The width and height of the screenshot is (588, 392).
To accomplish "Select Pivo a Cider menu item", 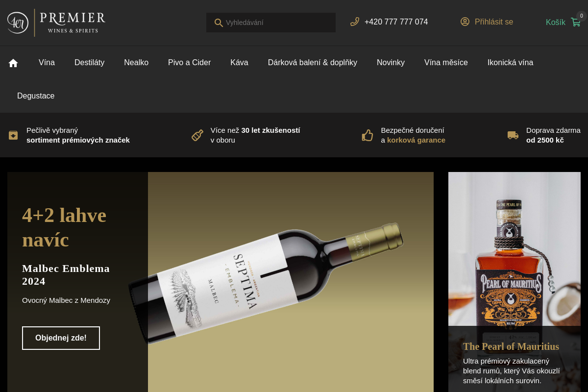I will pos(189,63).
